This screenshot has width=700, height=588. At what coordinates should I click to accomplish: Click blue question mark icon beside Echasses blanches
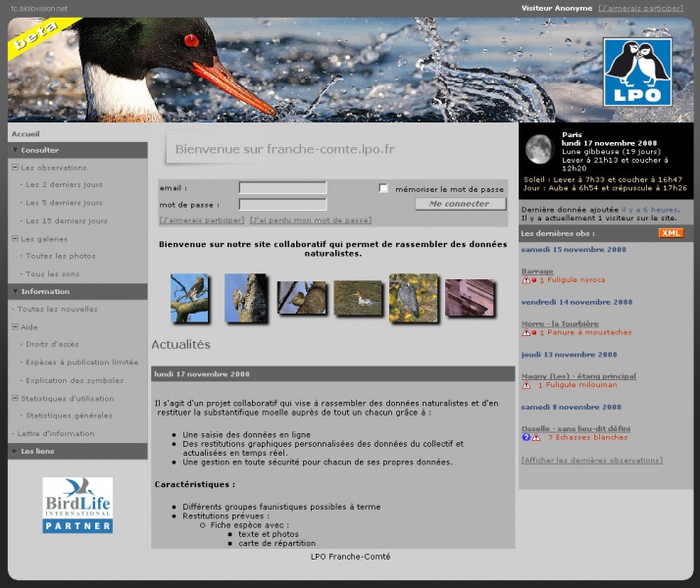pos(525,437)
